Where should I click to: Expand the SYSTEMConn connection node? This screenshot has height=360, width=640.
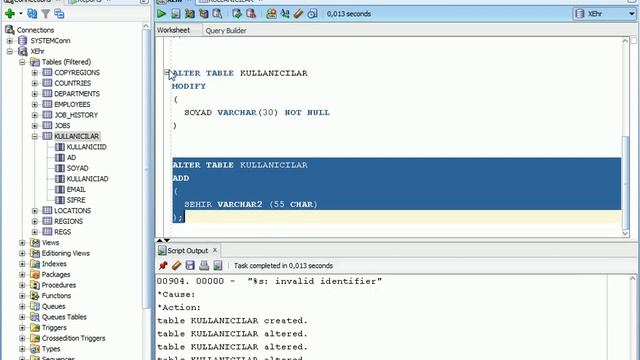pos(10,41)
